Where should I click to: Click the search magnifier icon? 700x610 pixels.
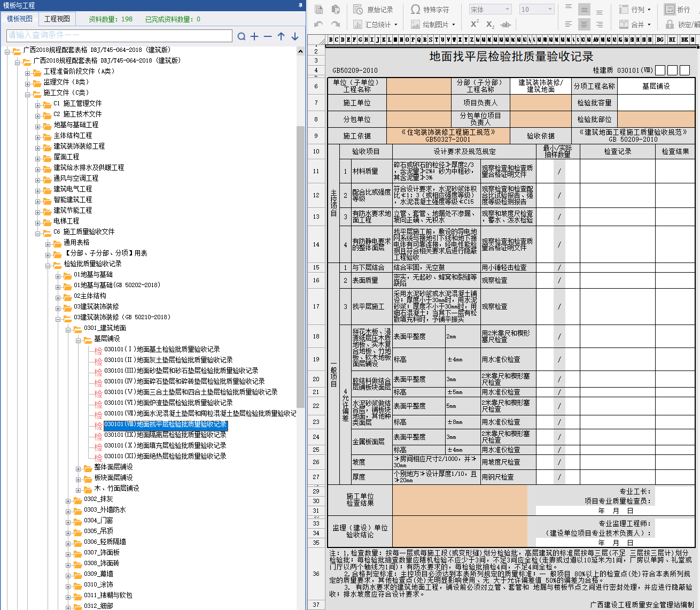click(x=242, y=36)
